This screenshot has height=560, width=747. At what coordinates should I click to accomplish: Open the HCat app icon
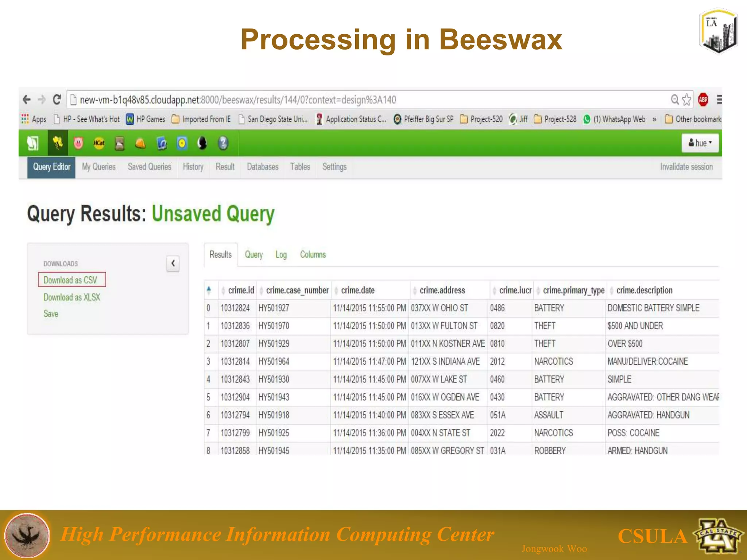[x=99, y=143]
